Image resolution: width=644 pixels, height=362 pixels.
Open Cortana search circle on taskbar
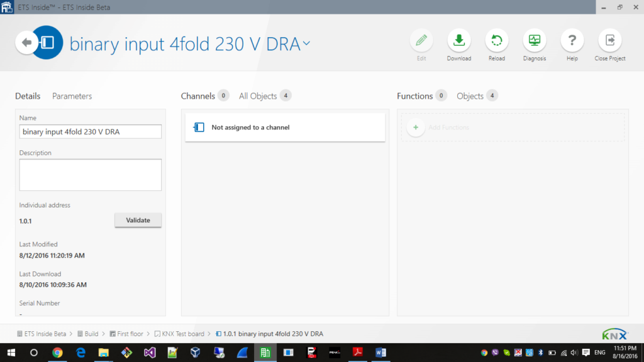pyautogui.click(x=34, y=353)
